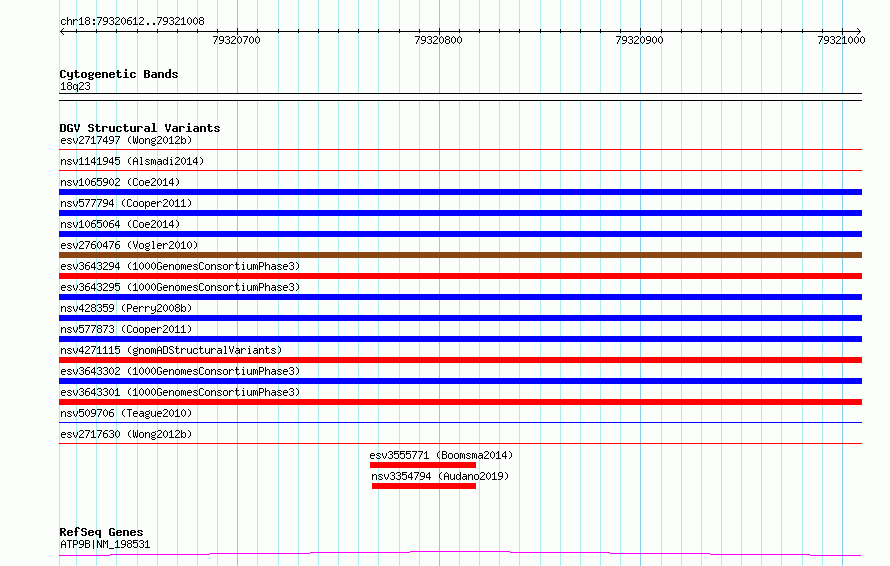This screenshot has height=566, width=890.
Task: Select esv3643294 1000GenomesConsortiumPhase3 label
Action: click(180, 266)
